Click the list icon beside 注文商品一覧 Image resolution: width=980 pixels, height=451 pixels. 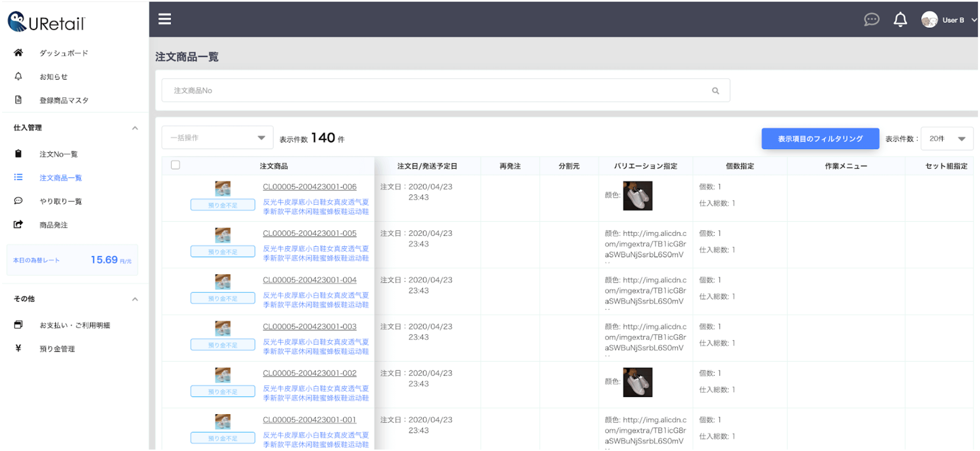coord(18,177)
